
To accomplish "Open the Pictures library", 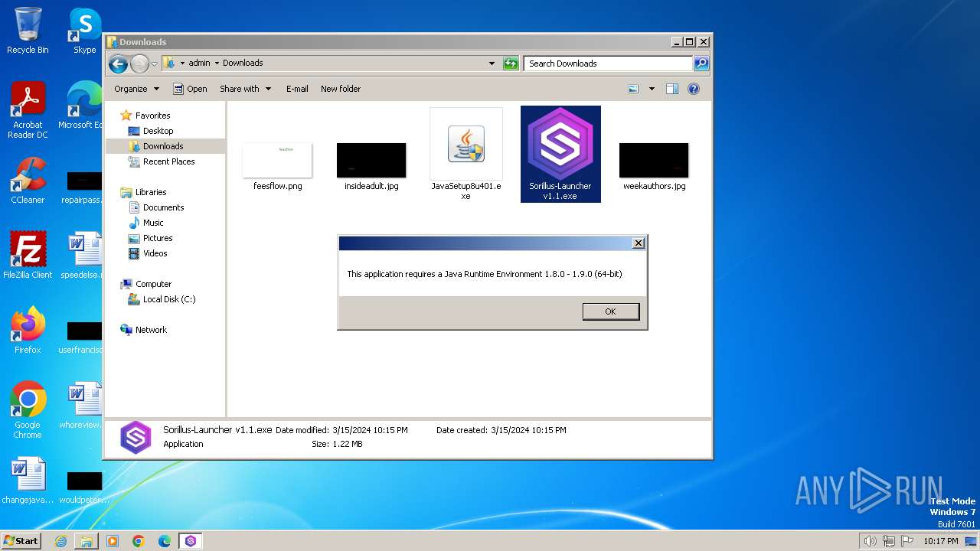I will (x=150, y=238).
